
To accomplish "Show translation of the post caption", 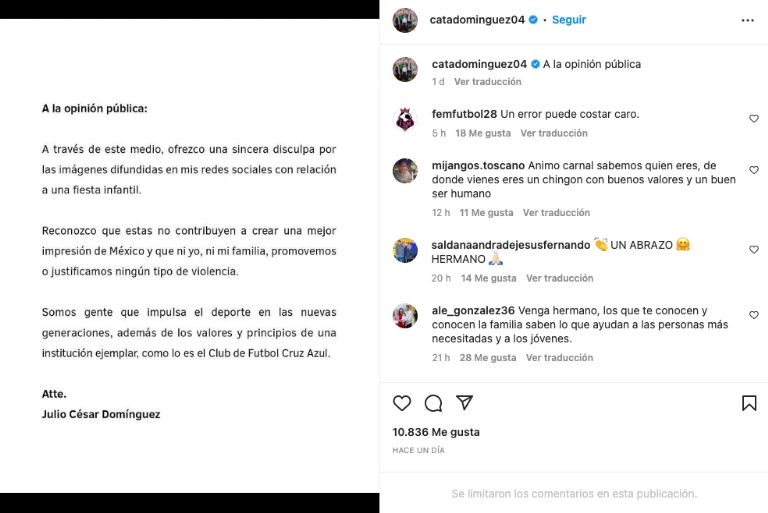I will click(x=487, y=82).
